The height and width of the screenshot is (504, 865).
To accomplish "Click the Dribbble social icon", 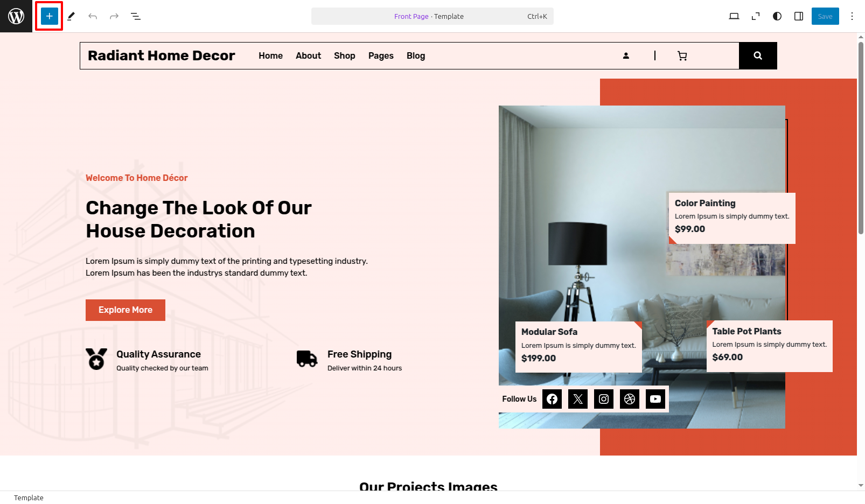I will [630, 399].
